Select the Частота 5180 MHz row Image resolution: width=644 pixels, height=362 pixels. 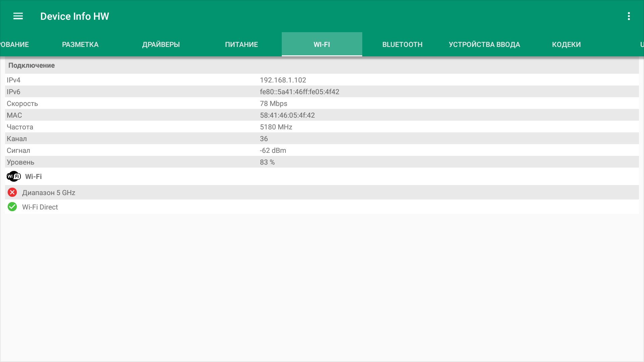click(x=276, y=127)
